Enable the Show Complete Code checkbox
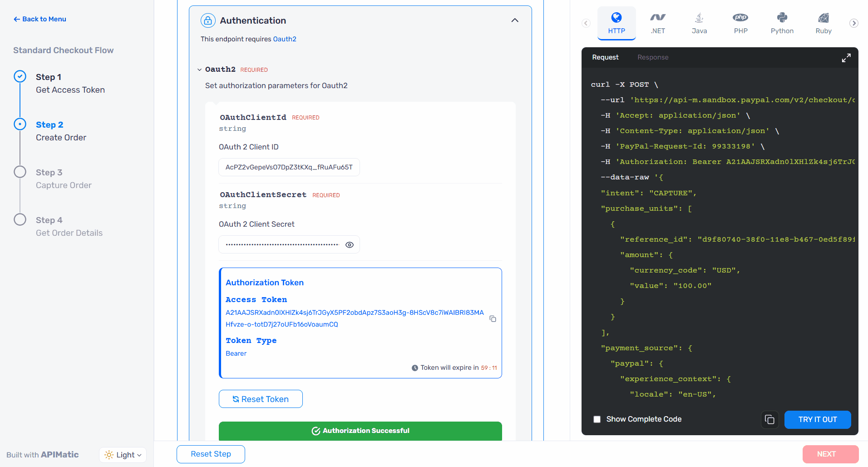This screenshot has height=467, width=868. point(597,419)
